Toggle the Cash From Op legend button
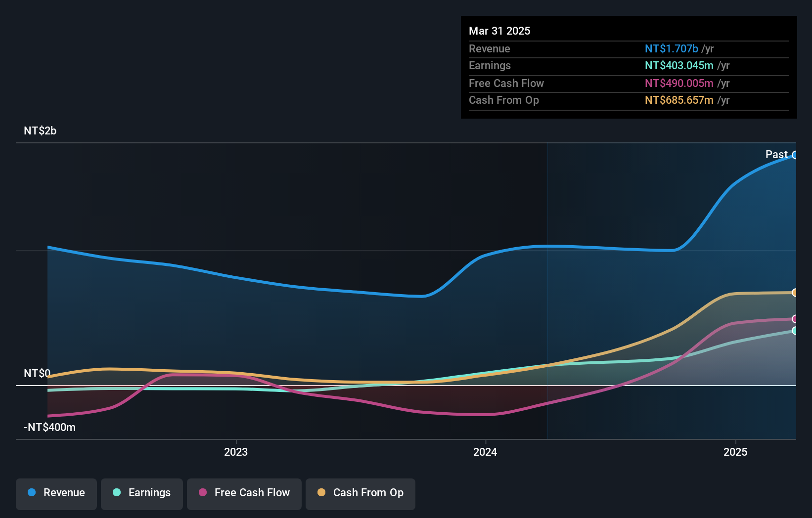 coord(361,494)
